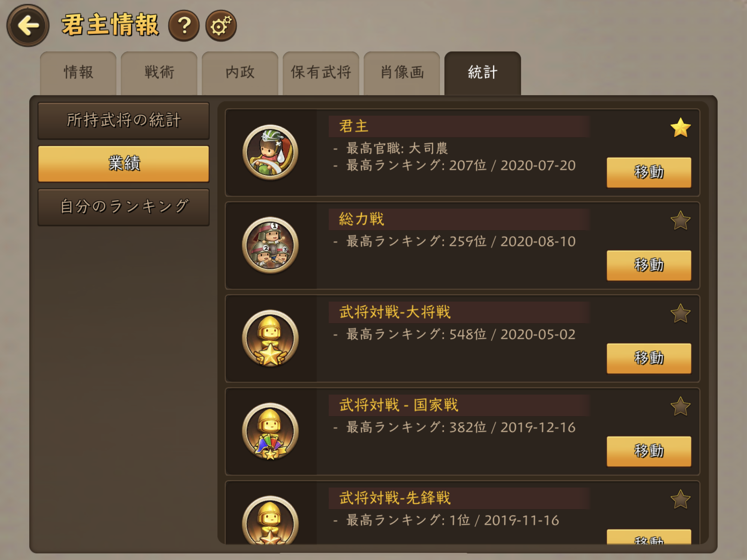747x560 pixels.
Task: Toggle favorite star for 武将対戦 - 国家戦
Action: coord(680,406)
